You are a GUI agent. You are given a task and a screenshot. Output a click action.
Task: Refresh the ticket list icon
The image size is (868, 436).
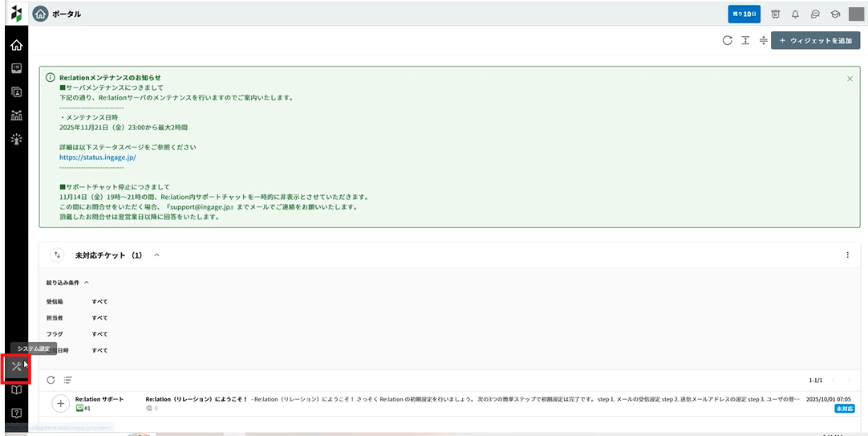coord(51,380)
